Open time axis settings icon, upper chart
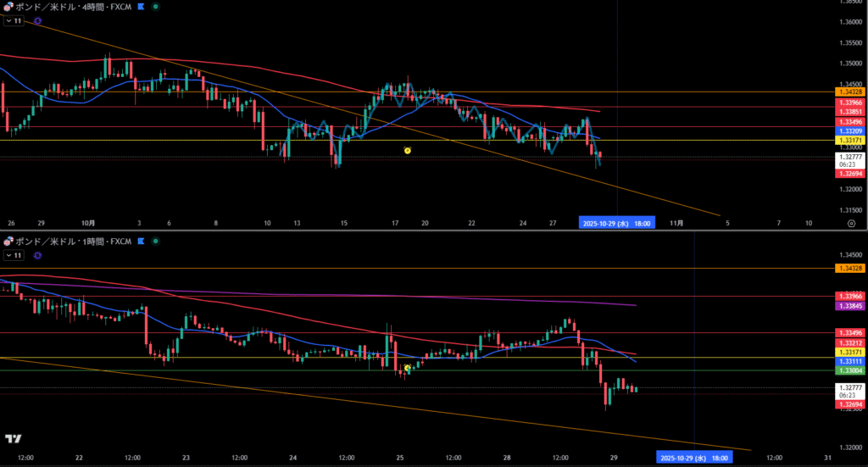This screenshot has width=868, height=467. (x=850, y=223)
